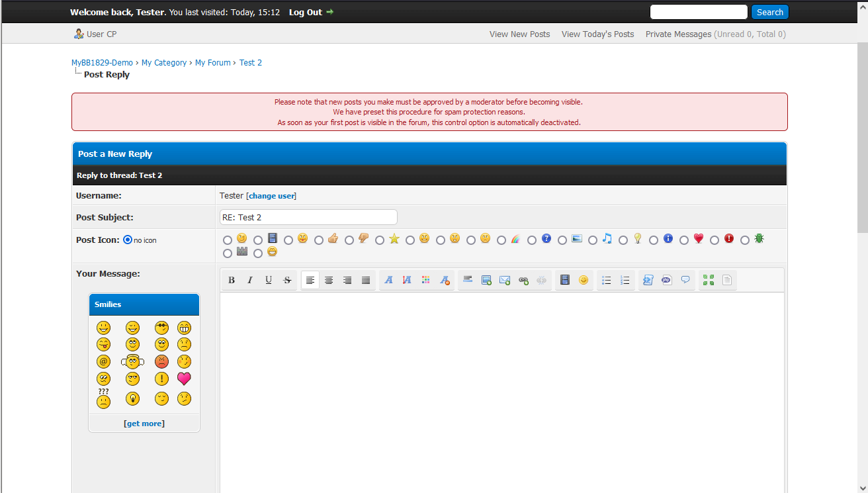Viewport: 868px width, 493px height.
Task: Insert a quote block
Action: [685, 280]
